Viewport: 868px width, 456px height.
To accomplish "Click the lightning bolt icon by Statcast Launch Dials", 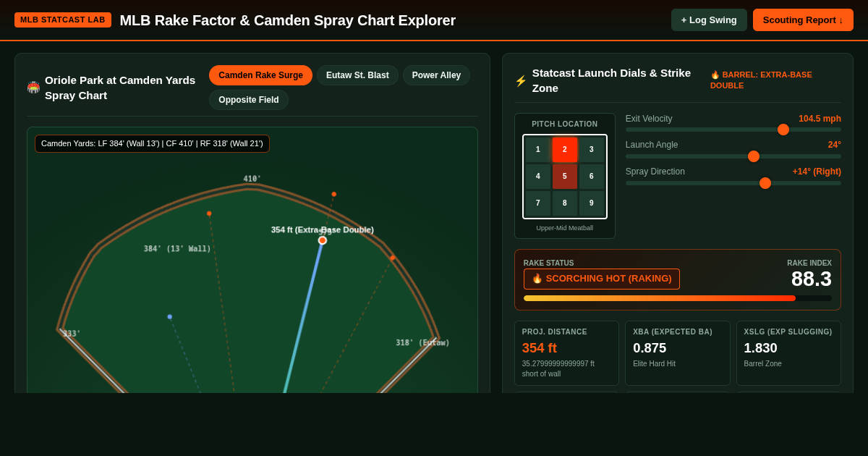I will point(521,81).
